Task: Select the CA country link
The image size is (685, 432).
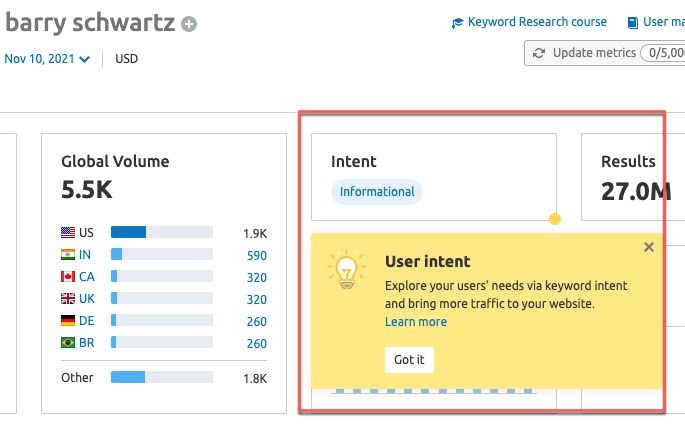Action: [x=86, y=276]
